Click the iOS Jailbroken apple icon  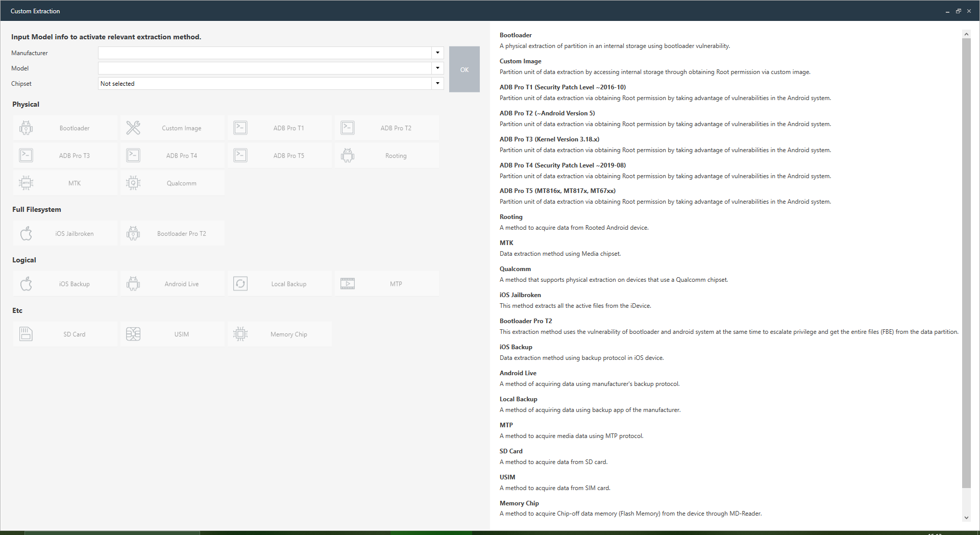click(26, 233)
